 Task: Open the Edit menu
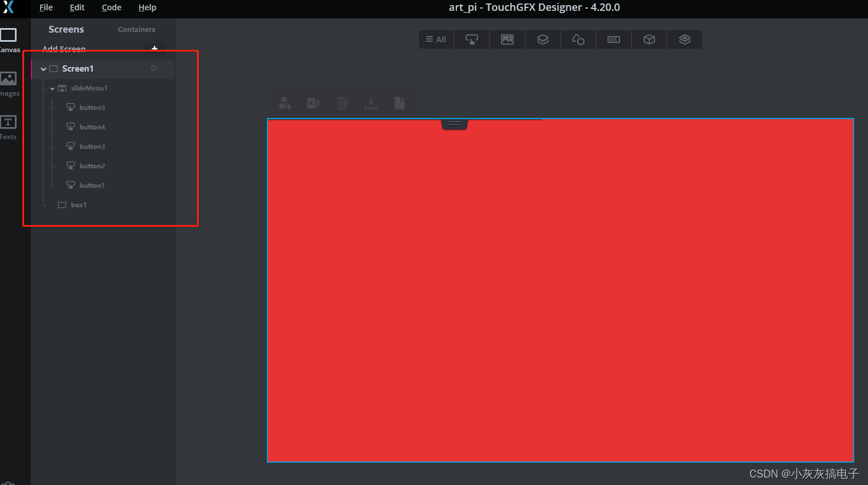[77, 7]
